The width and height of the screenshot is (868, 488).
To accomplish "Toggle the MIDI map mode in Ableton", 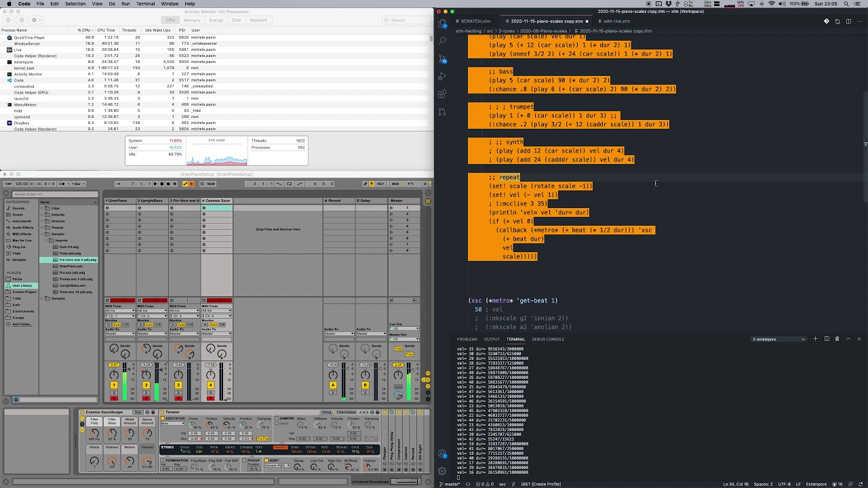I will [x=395, y=184].
